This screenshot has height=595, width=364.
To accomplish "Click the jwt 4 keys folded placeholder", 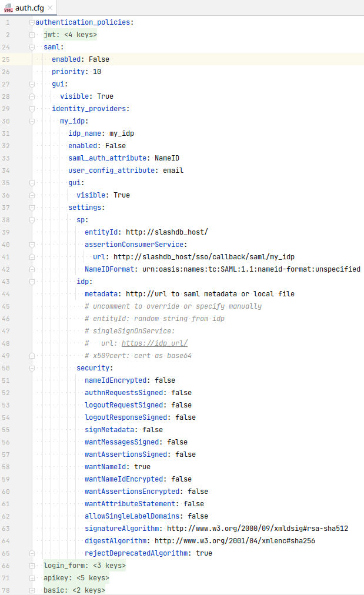I will point(80,35).
